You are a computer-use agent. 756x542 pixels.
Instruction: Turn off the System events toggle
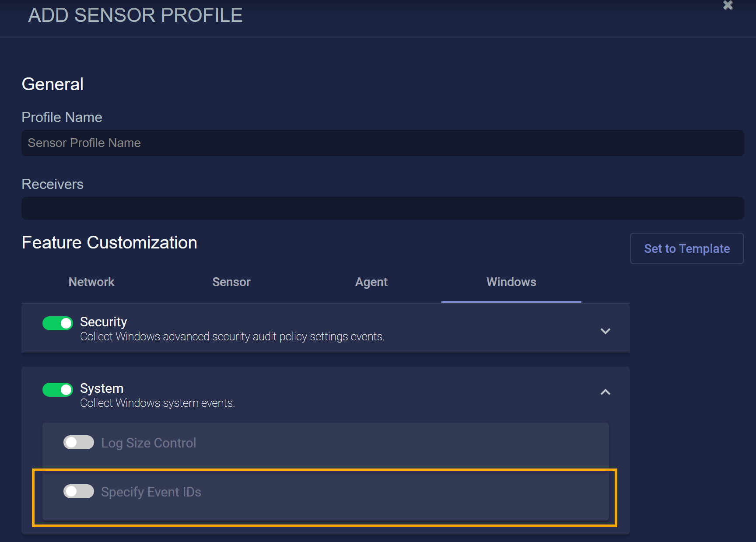click(x=58, y=390)
